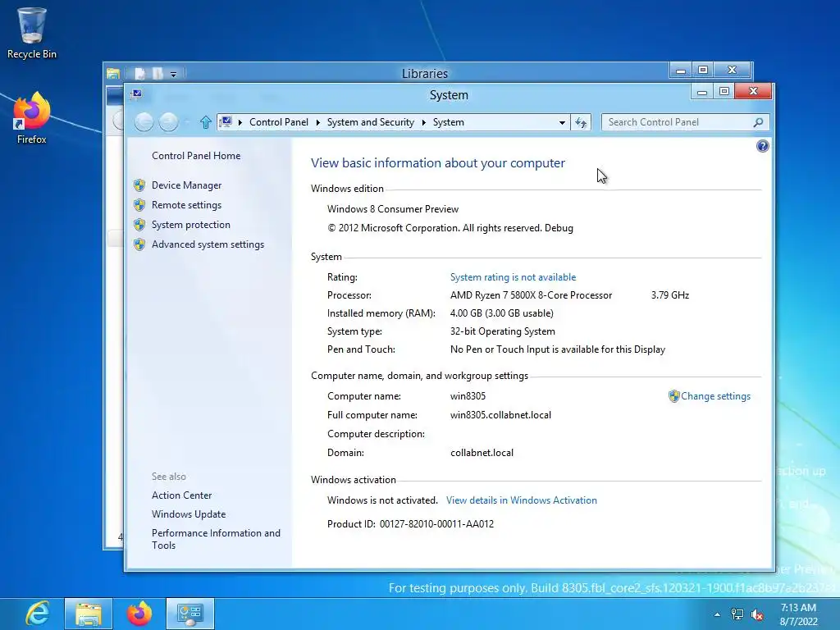Image resolution: width=840 pixels, height=630 pixels.
Task: Click the System breadcrumb item
Action: tap(449, 122)
